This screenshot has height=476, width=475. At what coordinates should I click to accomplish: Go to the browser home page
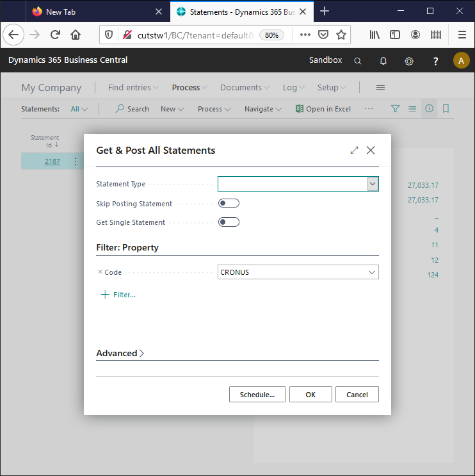tap(76, 35)
